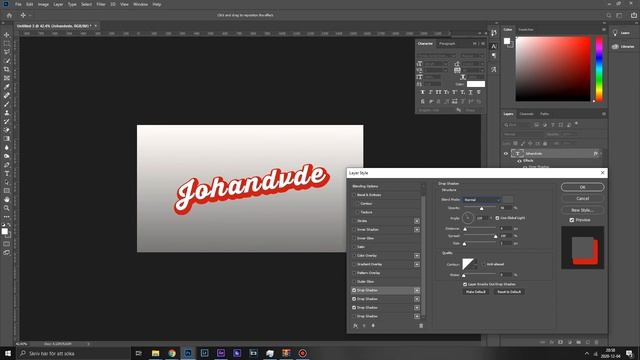Select the Move tool
The height and width of the screenshot is (360, 640).
coord(7,35)
